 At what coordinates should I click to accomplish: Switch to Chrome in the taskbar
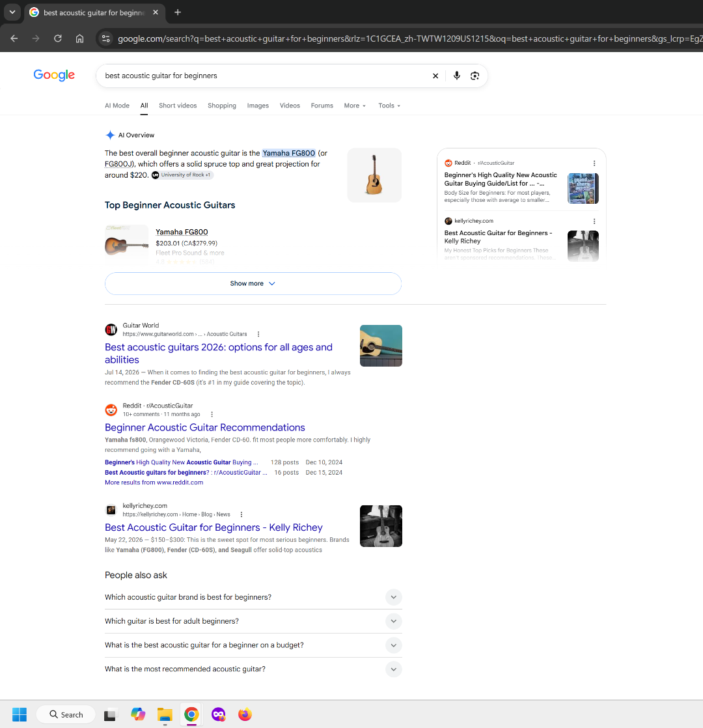[x=191, y=714]
